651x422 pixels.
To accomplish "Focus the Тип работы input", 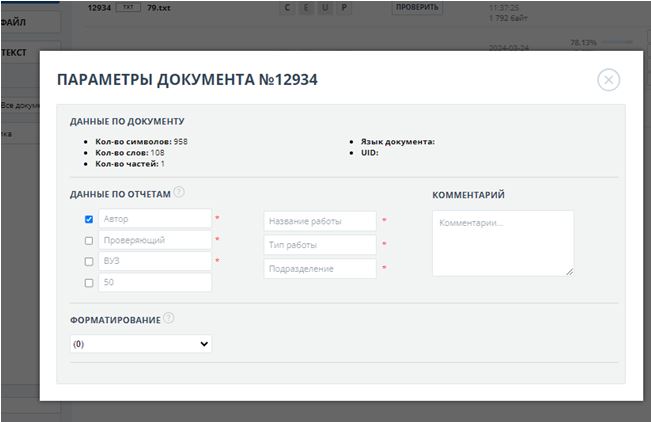I will 320,245.
